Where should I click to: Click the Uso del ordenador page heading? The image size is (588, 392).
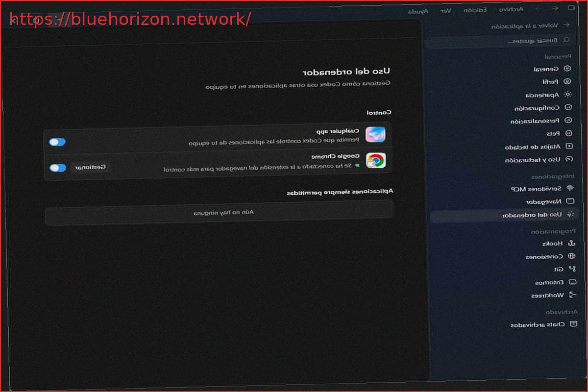[x=347, y=72]
